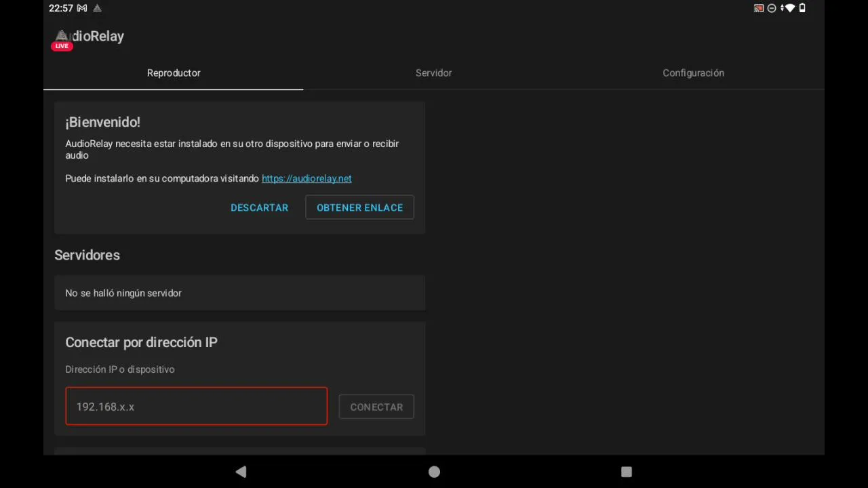Tap the 'No se halló ningún servidor' row
868x488 pixels.
point(240,293)
